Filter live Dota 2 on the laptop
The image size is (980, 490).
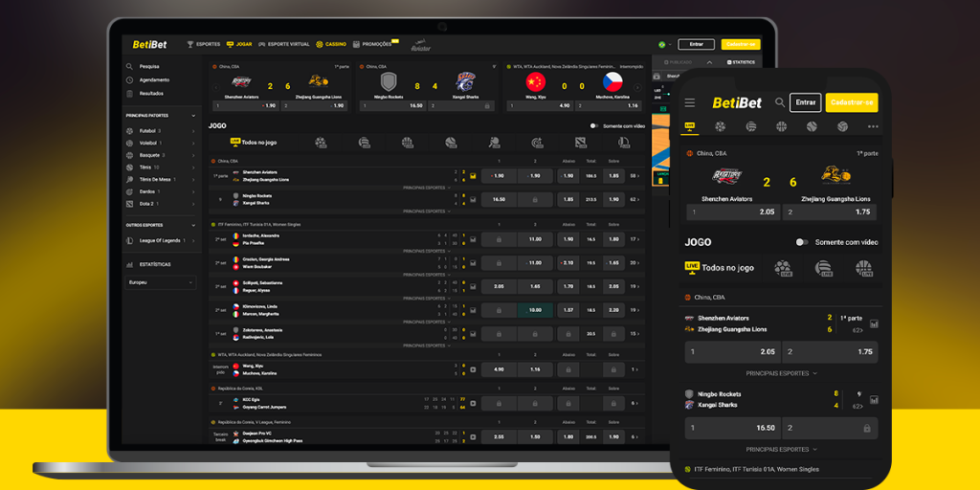pos(581,143)
